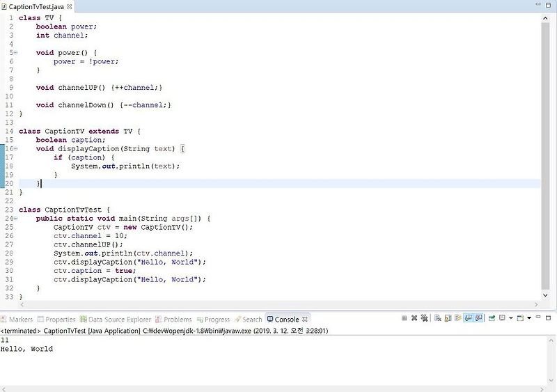Click editor vertical scrollbar up arrow
The image size is (557, 392).
[545, 18]
